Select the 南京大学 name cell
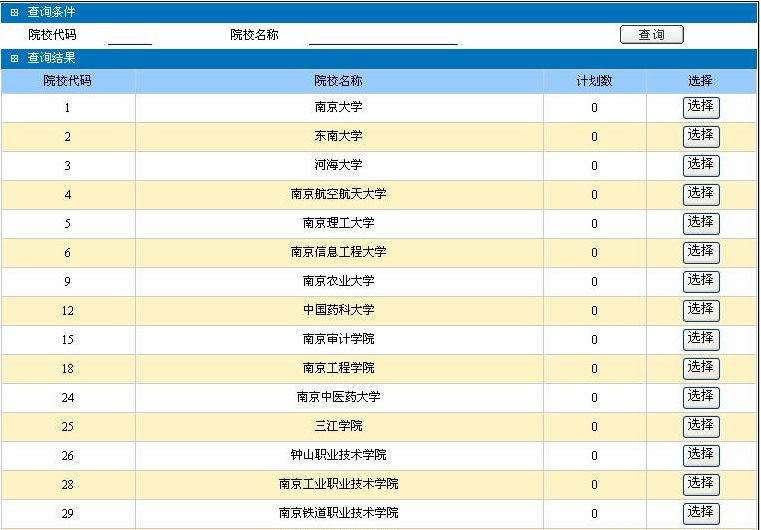Image resolution: width=761 pixels, height=530 pixels. tap(339, 107)
